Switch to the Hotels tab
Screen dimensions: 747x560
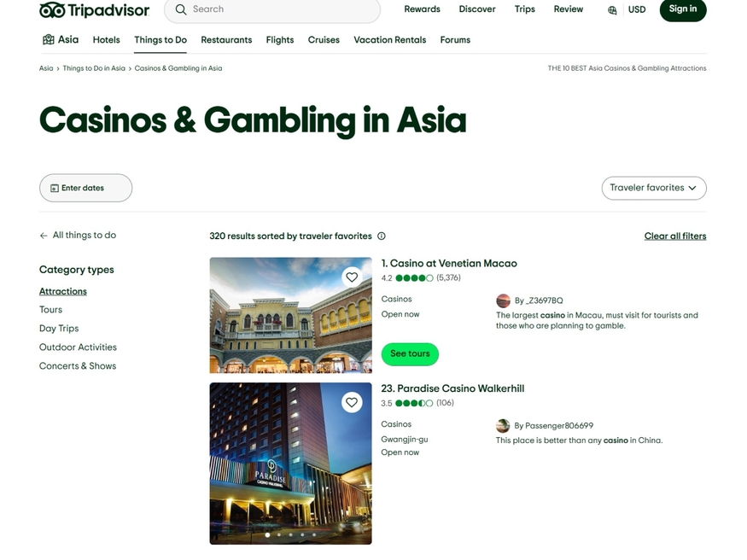click(106, 40)
